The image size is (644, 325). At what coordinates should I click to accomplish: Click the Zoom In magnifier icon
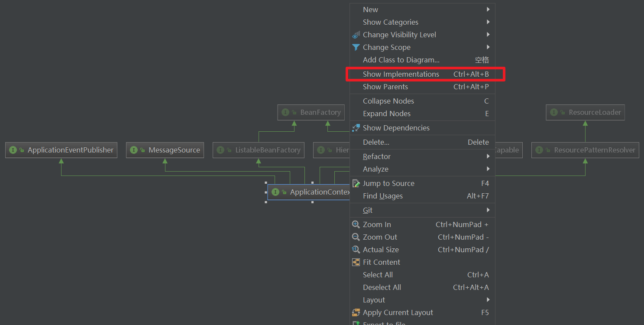pyautogui.click(x=356, y=224)
